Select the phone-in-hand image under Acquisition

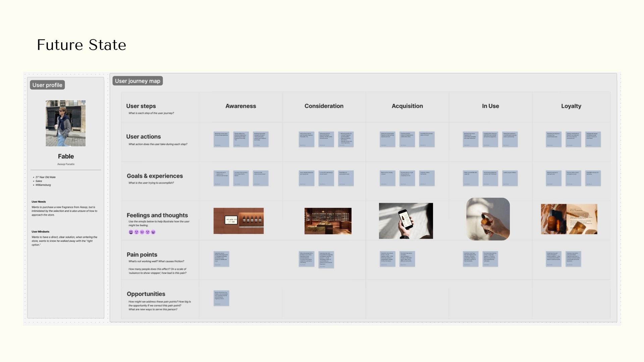[406, 221]
